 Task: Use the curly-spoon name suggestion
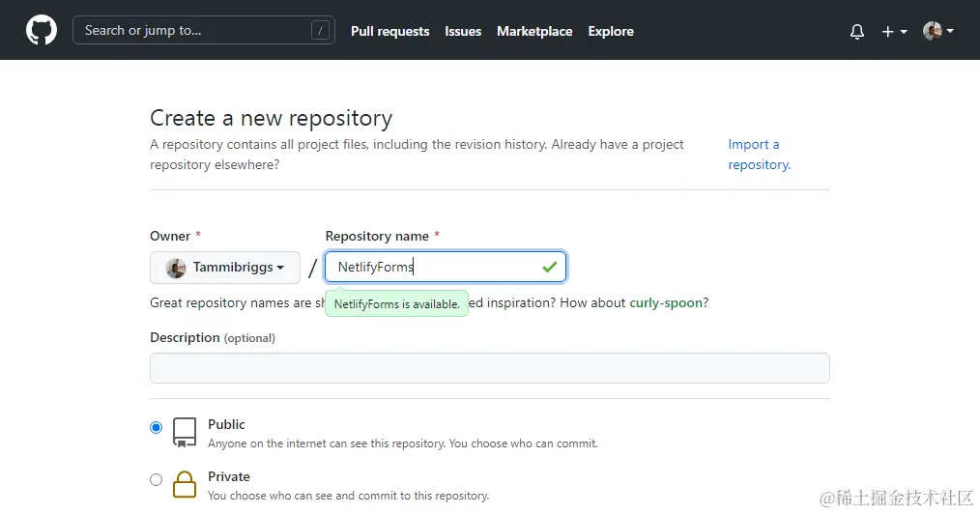[666, 303]
